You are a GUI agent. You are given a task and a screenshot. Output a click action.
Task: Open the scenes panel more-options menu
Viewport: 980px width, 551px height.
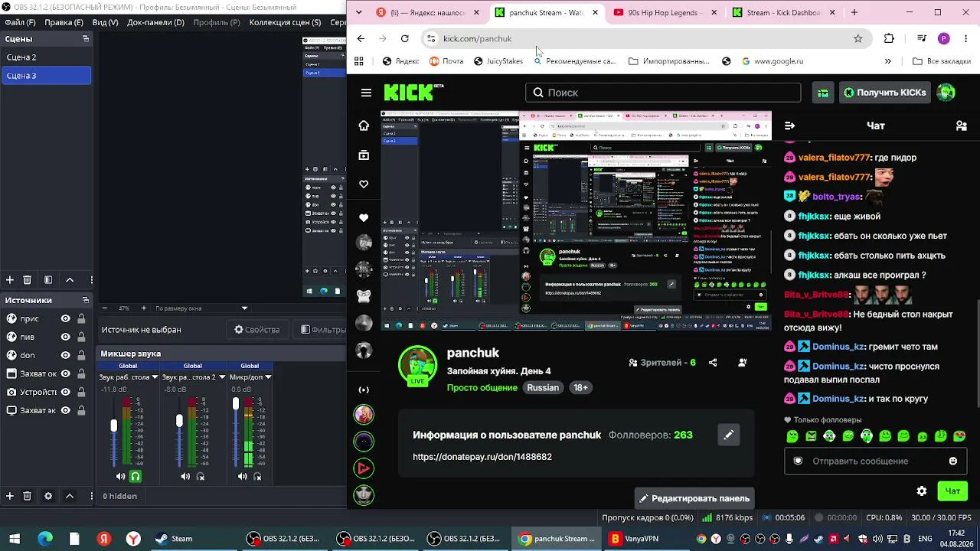pyautogui.click(x=91, y=280)
